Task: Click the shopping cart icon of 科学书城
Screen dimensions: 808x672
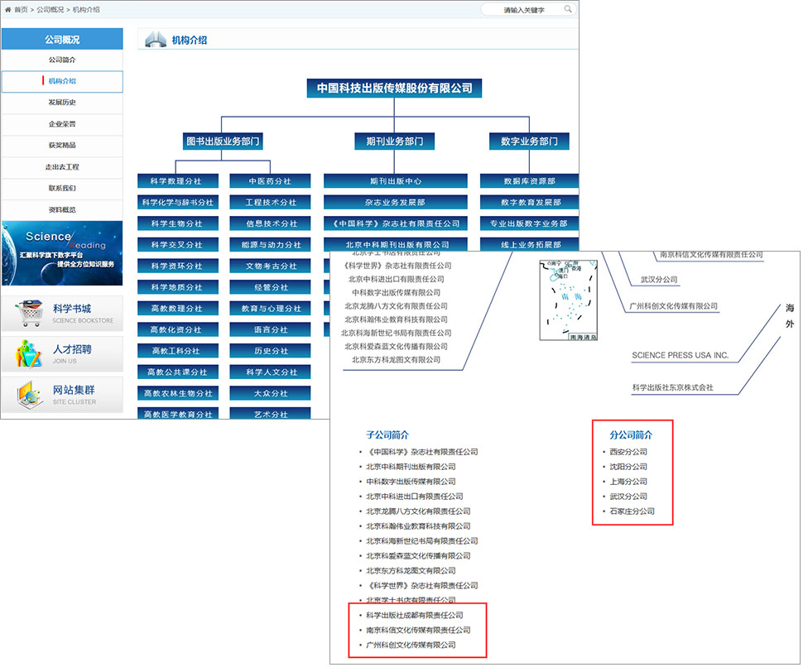Action: [30, 313]
